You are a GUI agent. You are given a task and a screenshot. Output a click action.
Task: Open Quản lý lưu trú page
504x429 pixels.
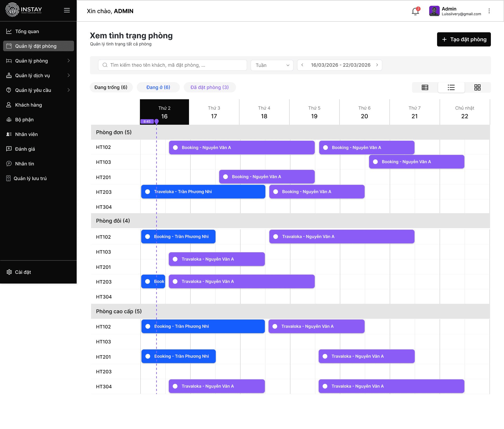pyautogui.click(x=38, y=178)
